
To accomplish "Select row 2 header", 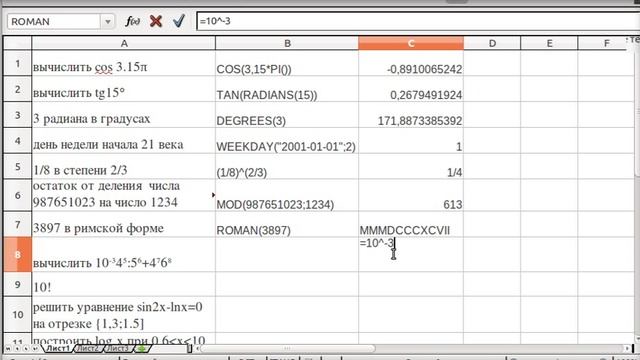I will (18, 89).
